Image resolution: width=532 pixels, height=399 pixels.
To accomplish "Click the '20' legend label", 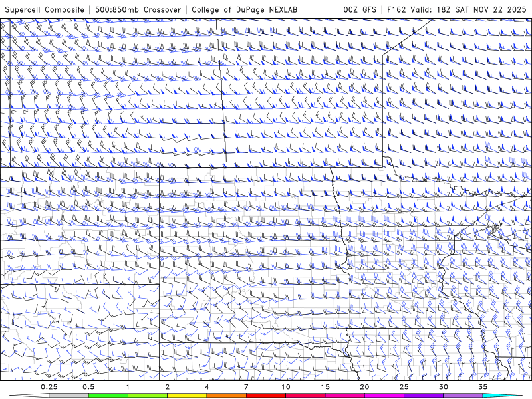I will [x=364, y=387].
